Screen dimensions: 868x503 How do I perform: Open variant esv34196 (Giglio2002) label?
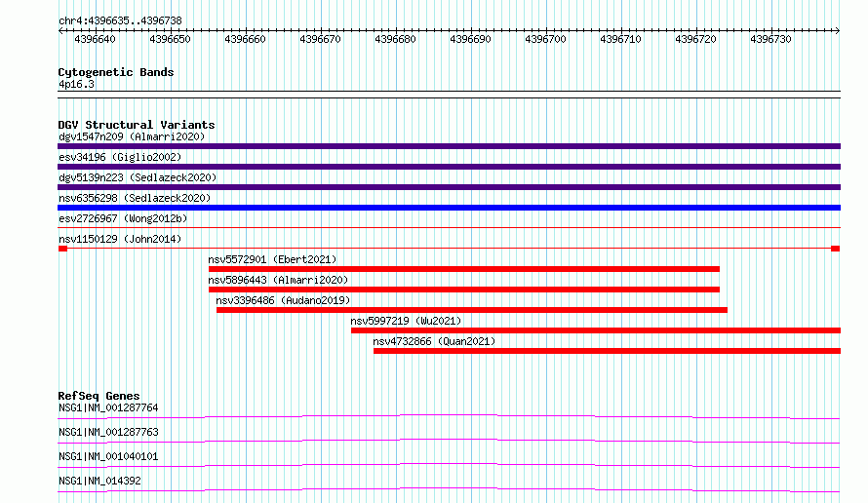coord(120,157)
